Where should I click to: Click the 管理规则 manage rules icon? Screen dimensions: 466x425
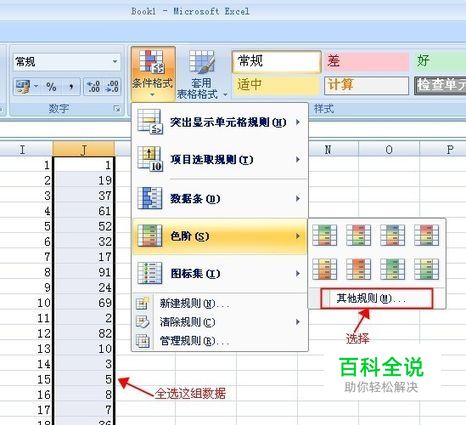pyautogui.click(x=143, y=341)
